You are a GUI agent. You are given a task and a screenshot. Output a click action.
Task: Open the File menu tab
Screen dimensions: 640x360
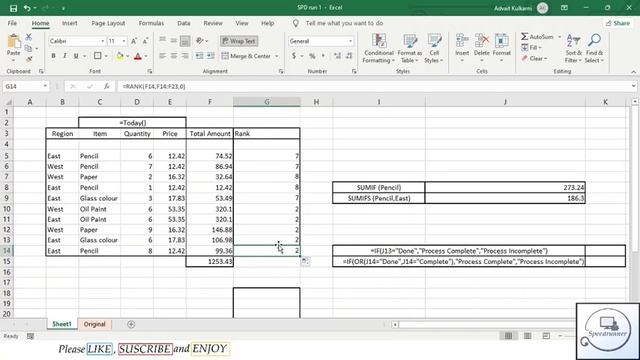point(12,23)
